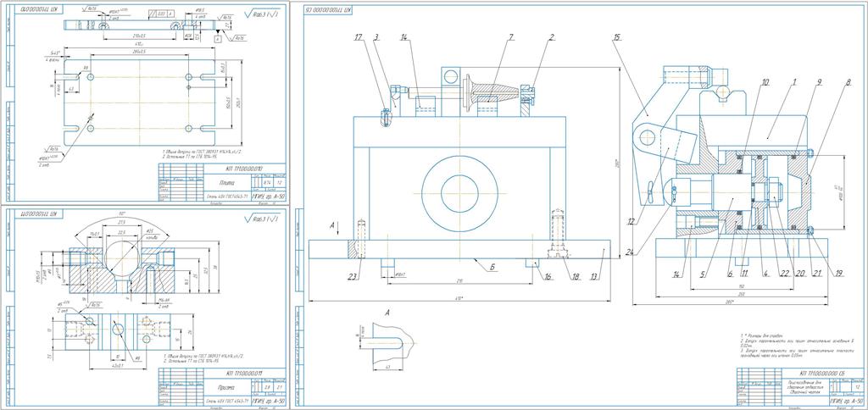This screenshot has height=410, width=868.
Task: Click part callout number 11
Action: pos(743,273)
